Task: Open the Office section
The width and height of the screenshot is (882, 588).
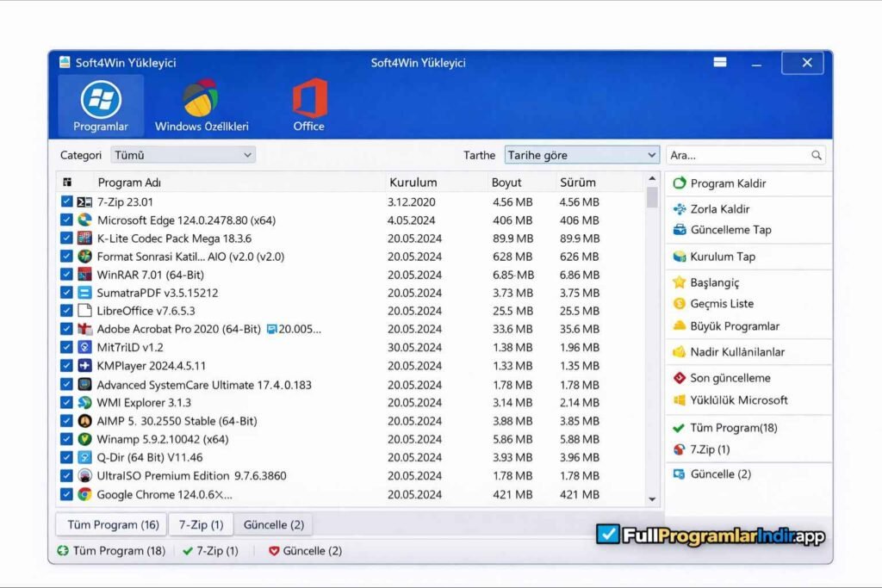Action: [x=307, y=103]
